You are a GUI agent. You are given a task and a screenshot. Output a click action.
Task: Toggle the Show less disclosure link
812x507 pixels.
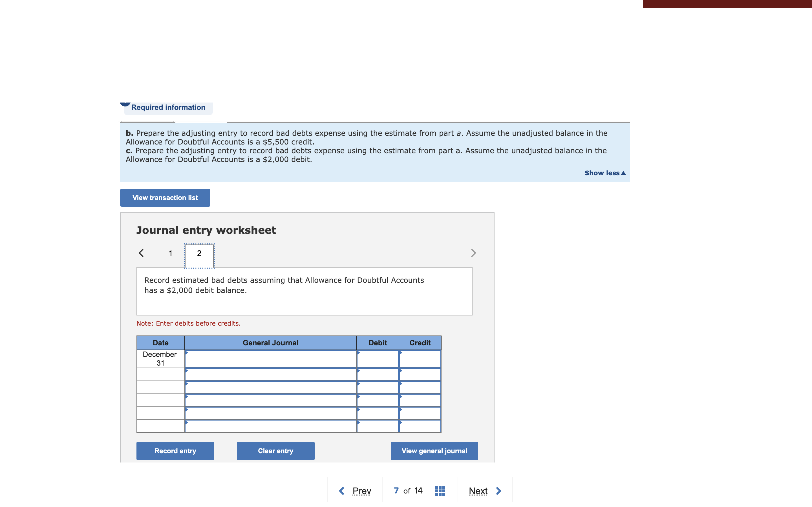coord(602,172)
